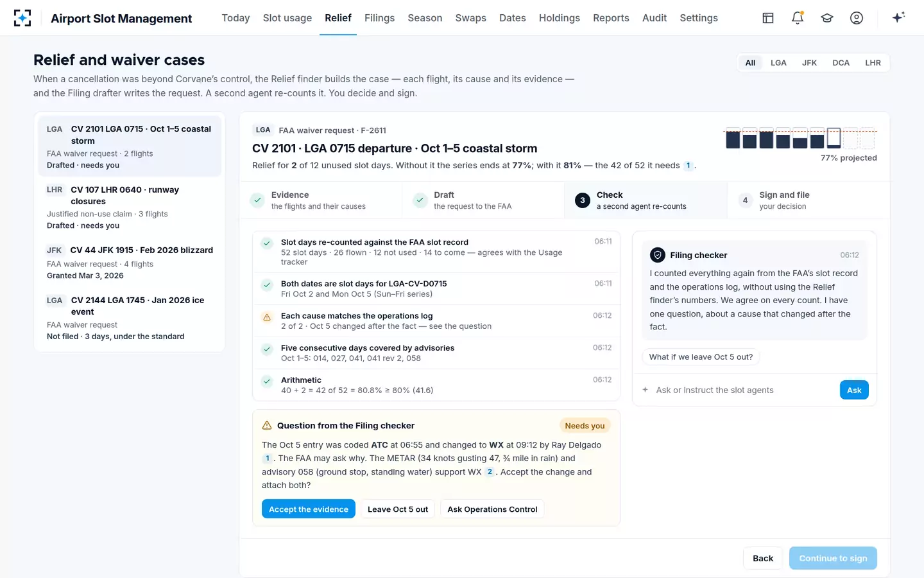Click the 77% projected slot usage chart
The height and width of the screenshot is (578, 924).
click(801, 137)
